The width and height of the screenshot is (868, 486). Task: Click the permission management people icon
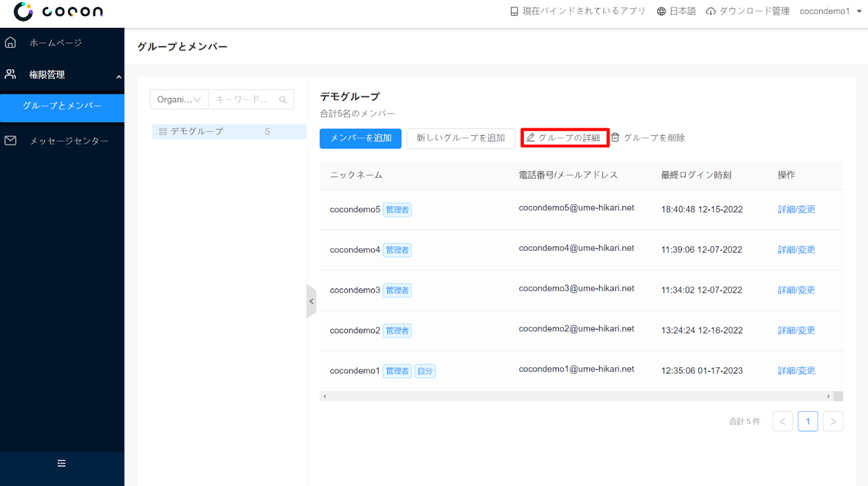pyautogui.click(x=10, y=74)
